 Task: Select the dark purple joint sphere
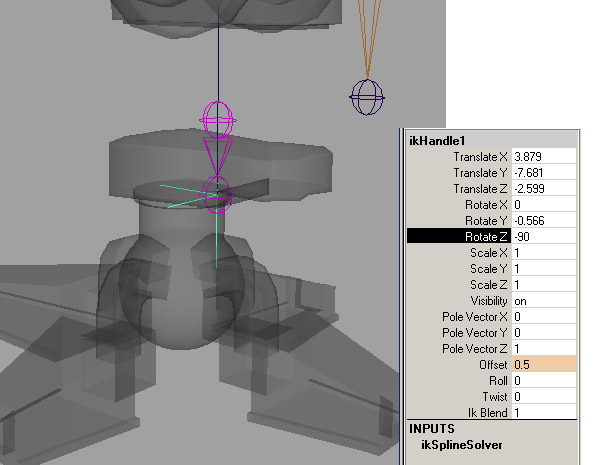tap(367, 97)
